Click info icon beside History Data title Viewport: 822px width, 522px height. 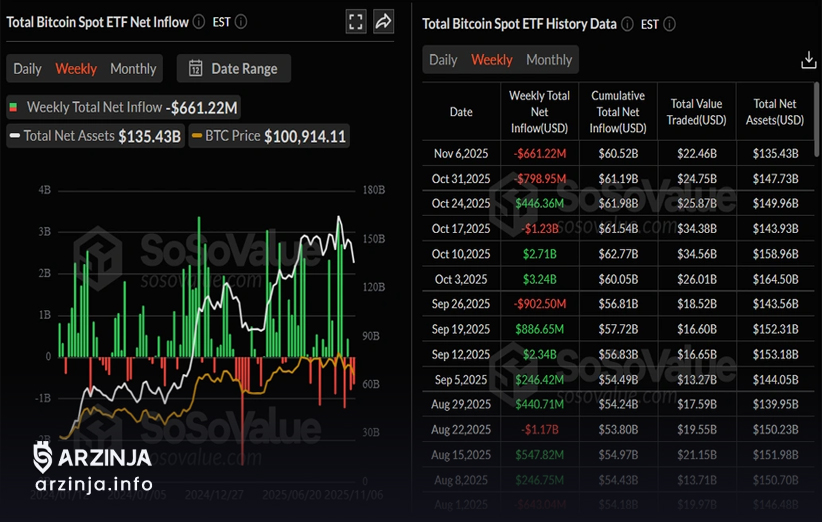[626, 24]
